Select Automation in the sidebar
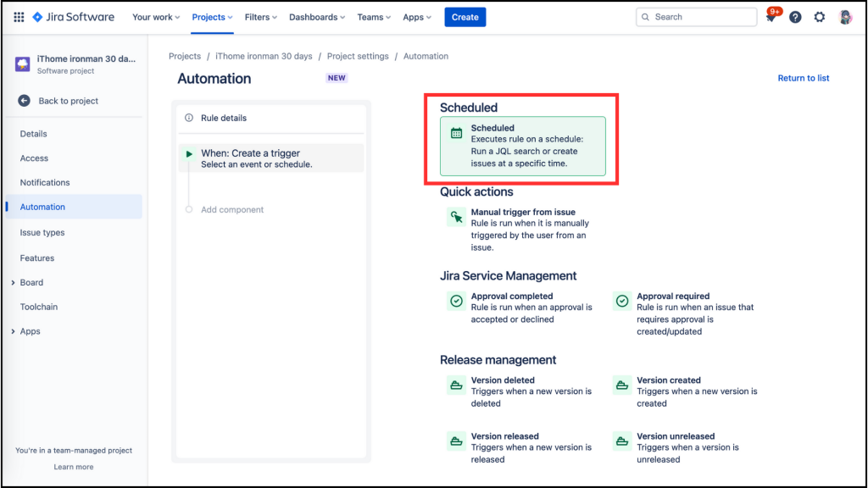 75,207
